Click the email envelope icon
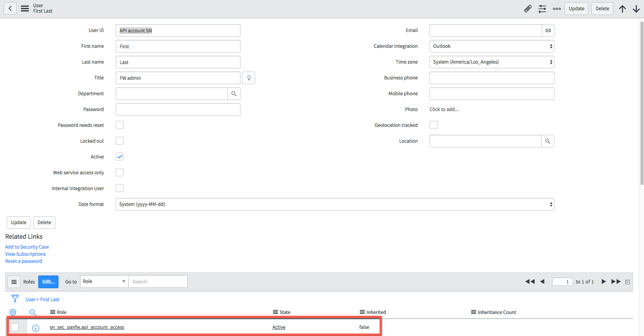644x336 pixels. [x=548, y=30]
